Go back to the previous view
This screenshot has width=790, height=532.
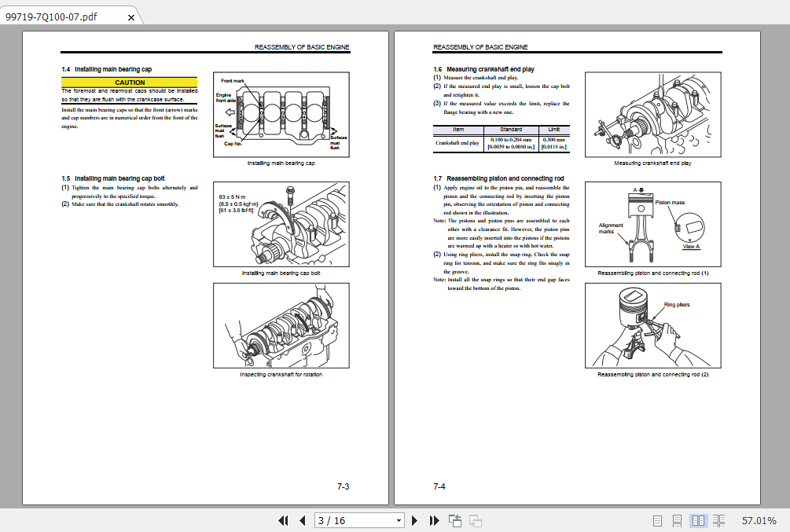click(x=454, y=520)
